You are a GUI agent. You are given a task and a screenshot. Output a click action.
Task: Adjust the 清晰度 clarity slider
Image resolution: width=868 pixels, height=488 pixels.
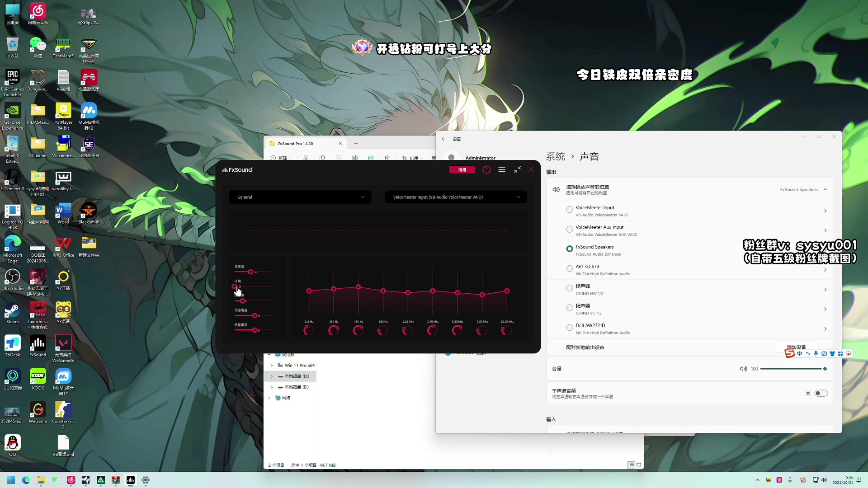point(250,272)
